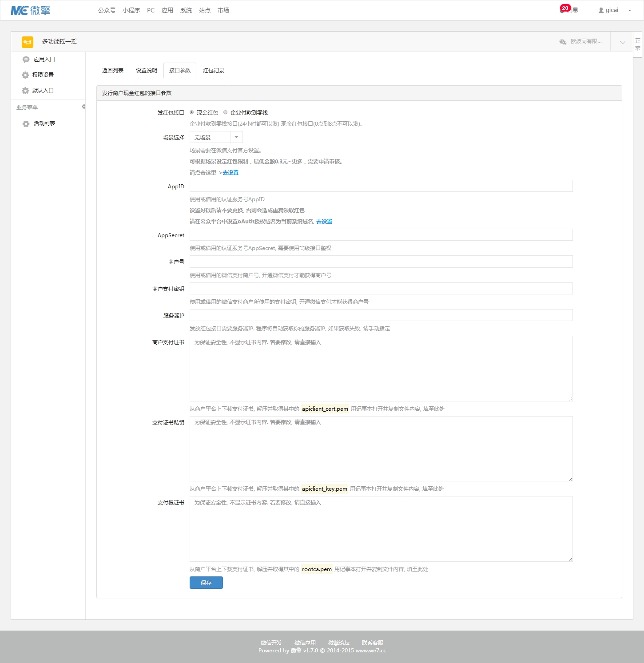644x663 pixels.
Task: Click the 欧波同有限... account name
Action: click(x=586, y=41)
